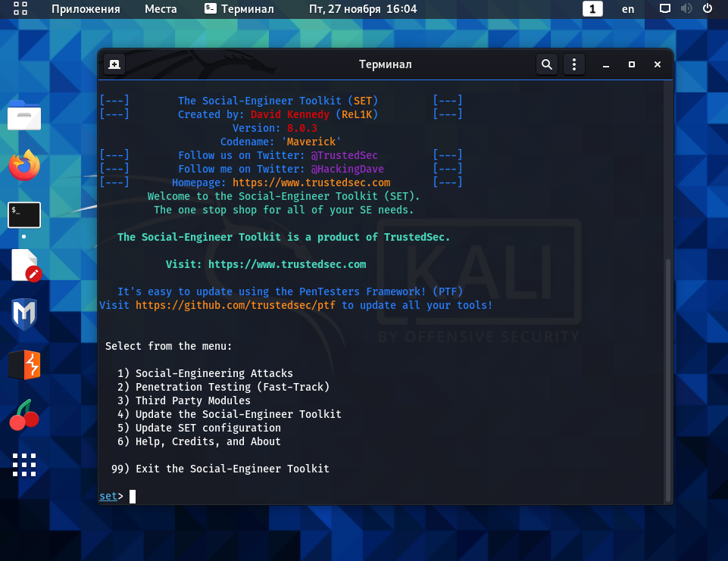Click menu line 3) Third Party Modules
728x561 pixels.
click(x=184, y=400)
